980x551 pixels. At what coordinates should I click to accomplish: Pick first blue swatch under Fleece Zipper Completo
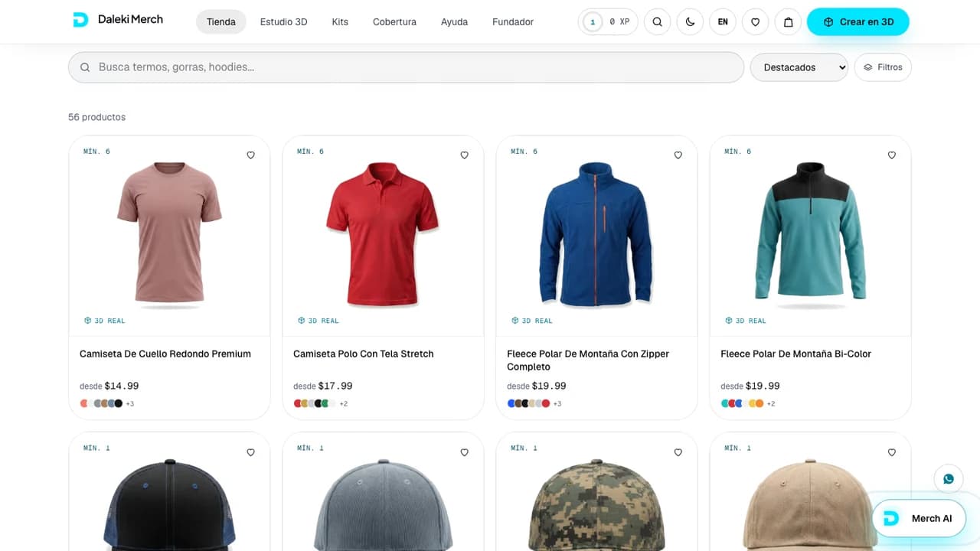(511, 403)
